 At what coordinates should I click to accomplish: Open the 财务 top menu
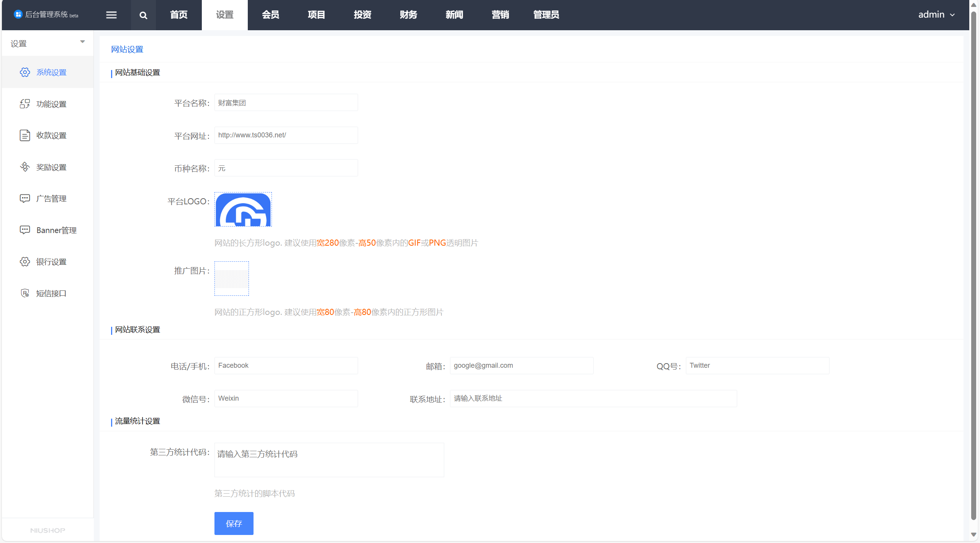coord(408,15)
